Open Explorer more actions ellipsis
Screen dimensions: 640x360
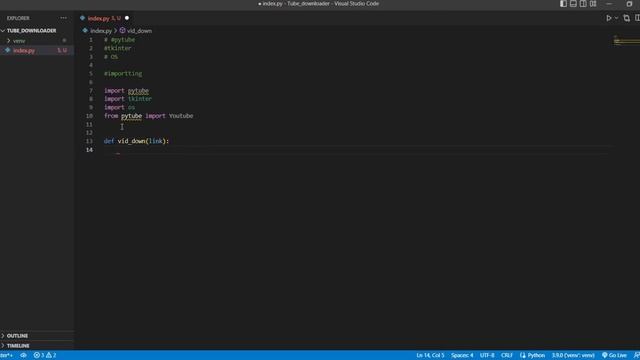[63, 18]
